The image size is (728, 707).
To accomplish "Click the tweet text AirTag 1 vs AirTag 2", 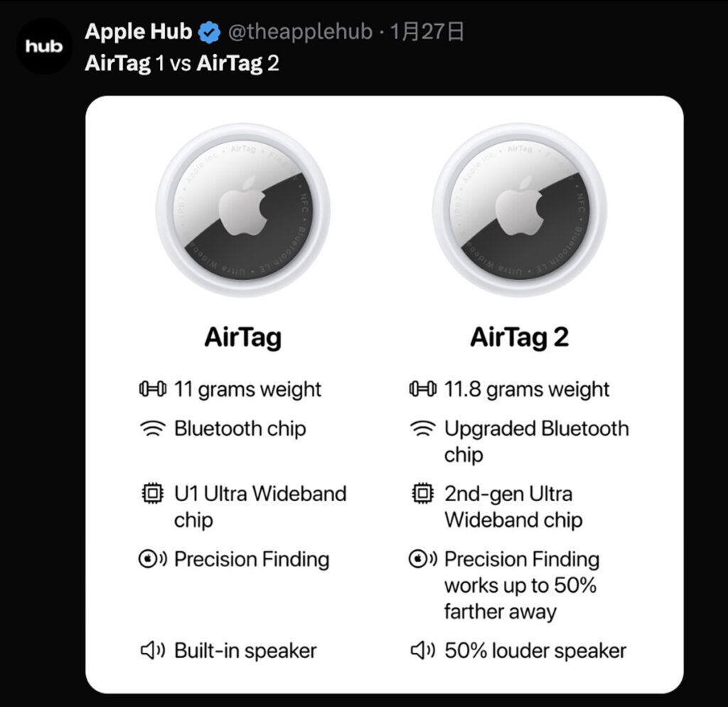I will point(182,64).
